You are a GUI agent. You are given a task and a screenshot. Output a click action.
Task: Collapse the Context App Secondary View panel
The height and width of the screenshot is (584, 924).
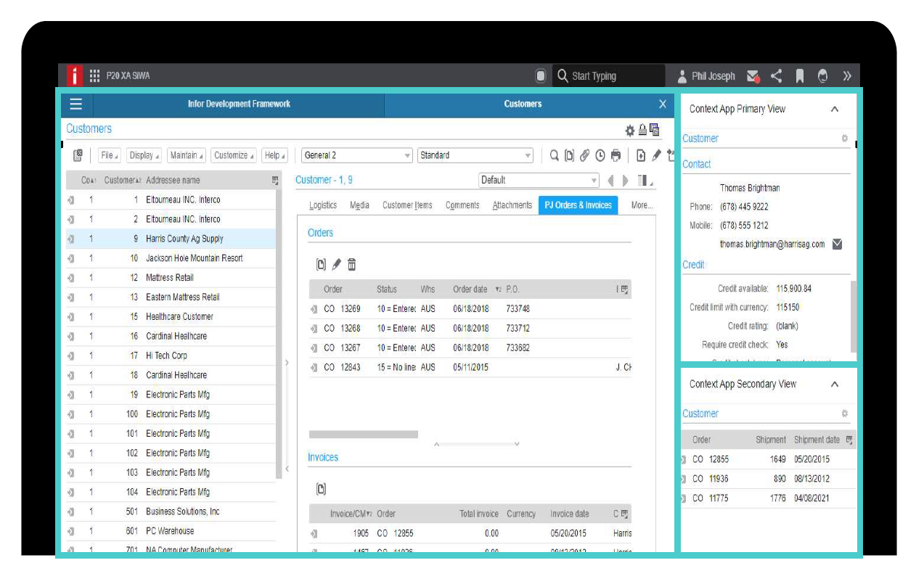833,384
